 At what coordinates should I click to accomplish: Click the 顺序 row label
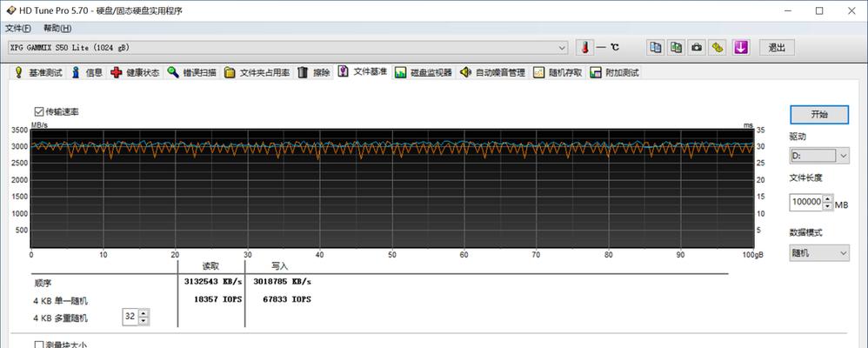coord(42,283)
